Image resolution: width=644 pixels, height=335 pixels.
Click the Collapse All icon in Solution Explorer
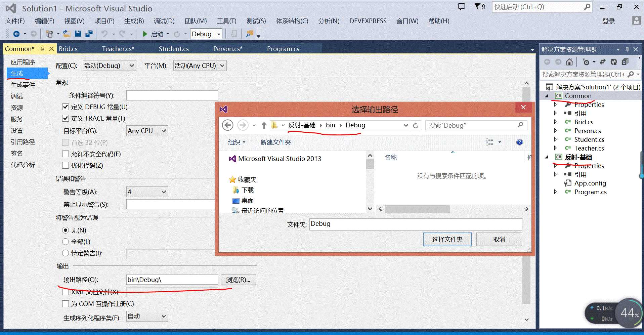[x=625, y=62]
